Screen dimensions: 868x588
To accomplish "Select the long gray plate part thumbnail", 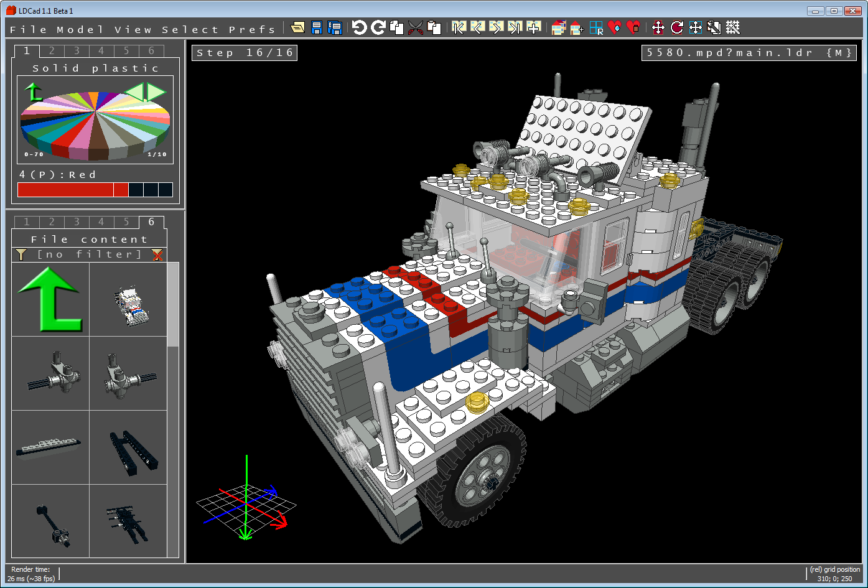I will [x=50, y=447].
